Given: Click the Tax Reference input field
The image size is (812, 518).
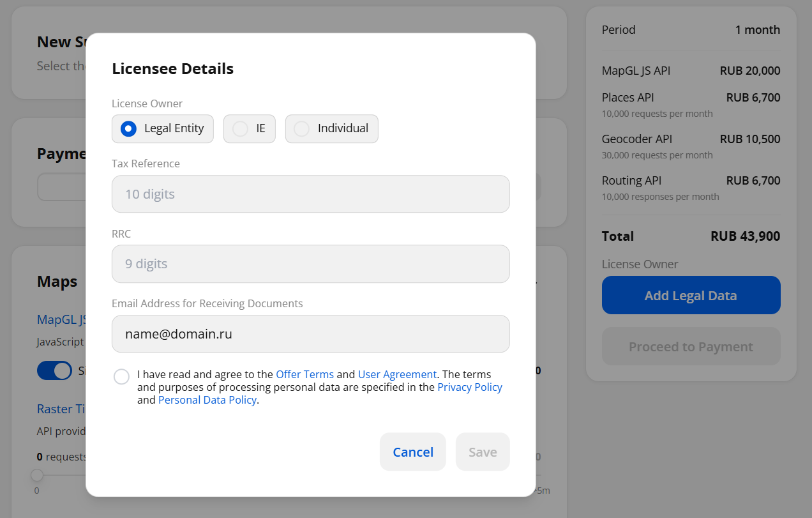Looking at the screenshot, I should (x=310, y=194).
